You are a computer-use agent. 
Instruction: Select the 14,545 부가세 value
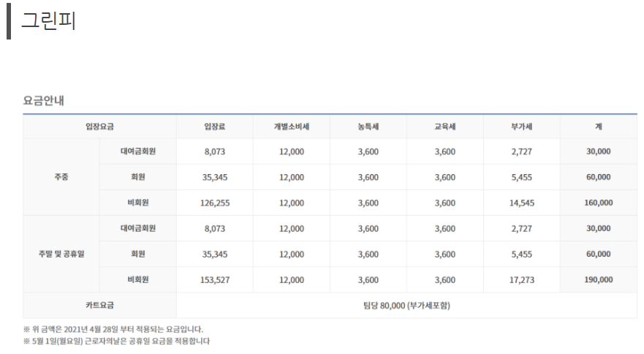[x=522, y=203]
